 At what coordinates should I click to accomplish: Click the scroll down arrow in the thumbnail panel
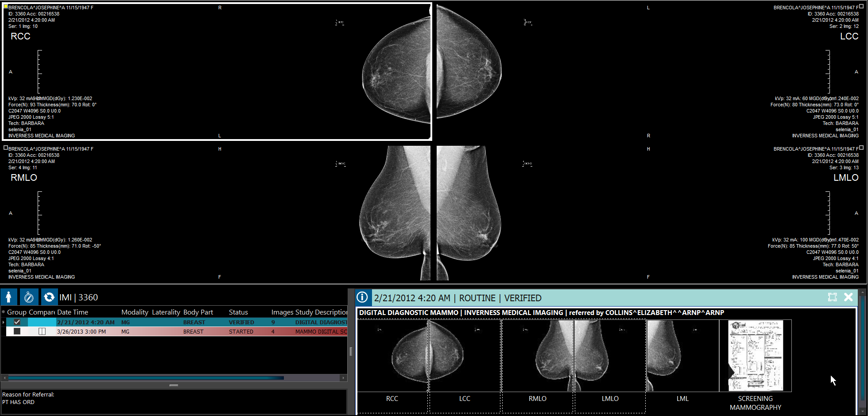click(x=862, y=412)
